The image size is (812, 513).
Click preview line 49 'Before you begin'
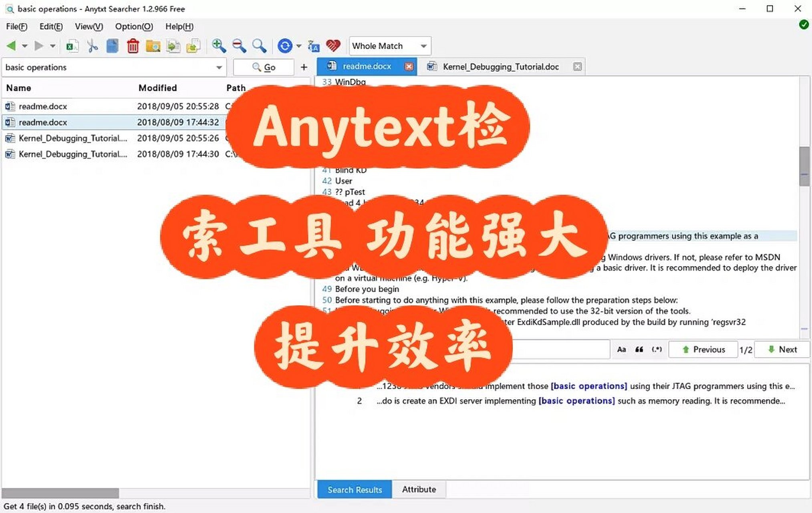(x=367, y=289)
